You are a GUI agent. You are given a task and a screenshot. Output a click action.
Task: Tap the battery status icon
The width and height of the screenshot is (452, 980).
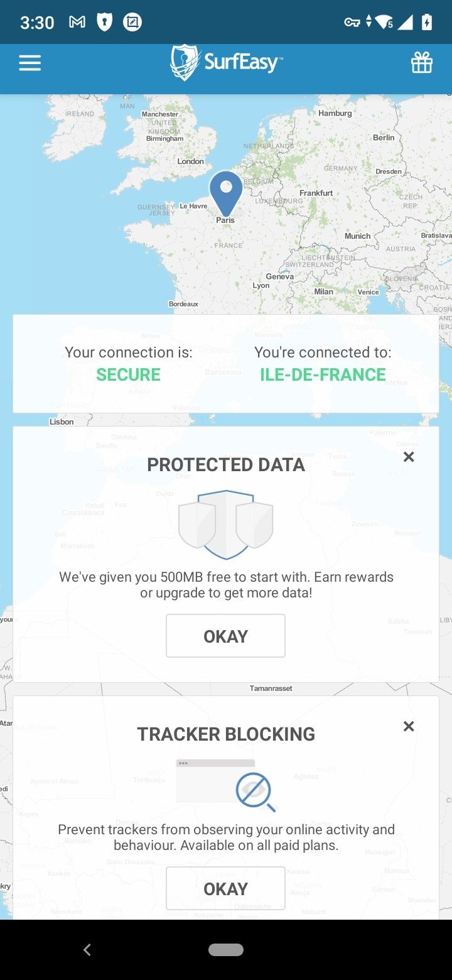[427, 23]
